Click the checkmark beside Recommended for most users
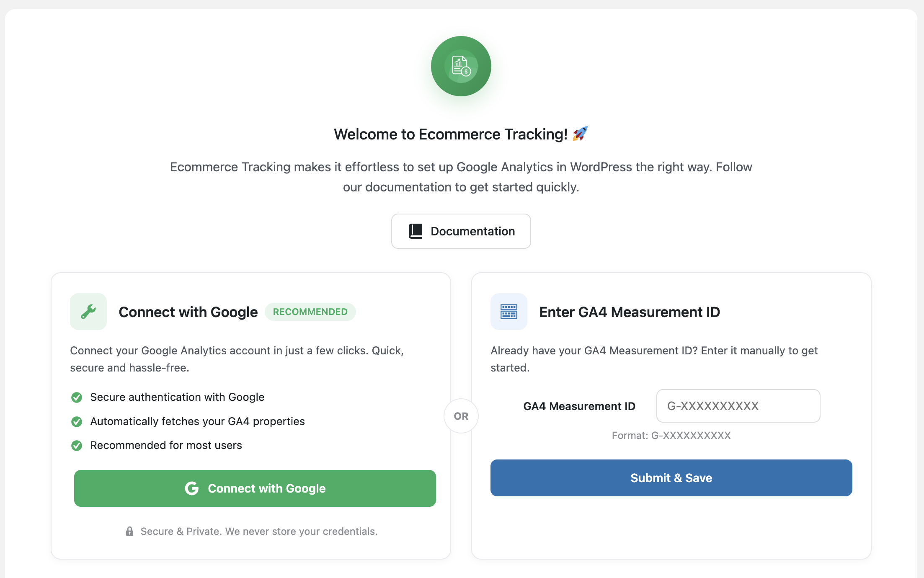The image size is (924, 578). pos(77,445)
